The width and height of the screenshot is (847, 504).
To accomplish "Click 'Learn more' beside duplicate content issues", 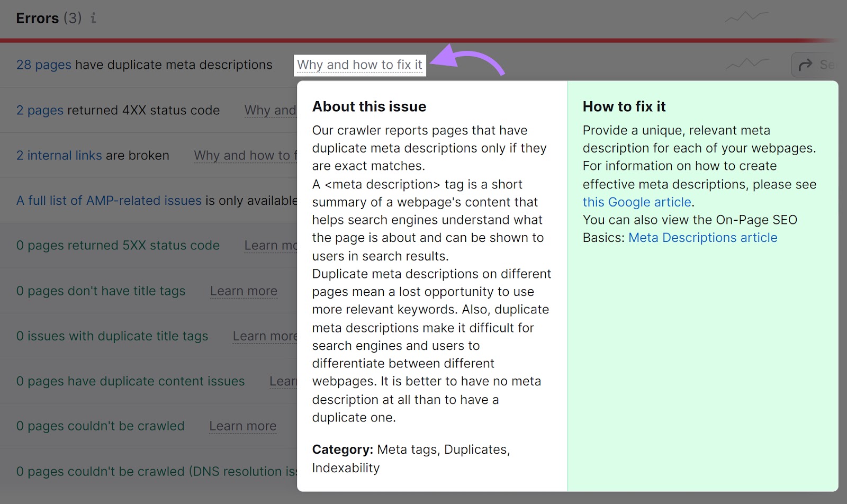I will [283, 381].
